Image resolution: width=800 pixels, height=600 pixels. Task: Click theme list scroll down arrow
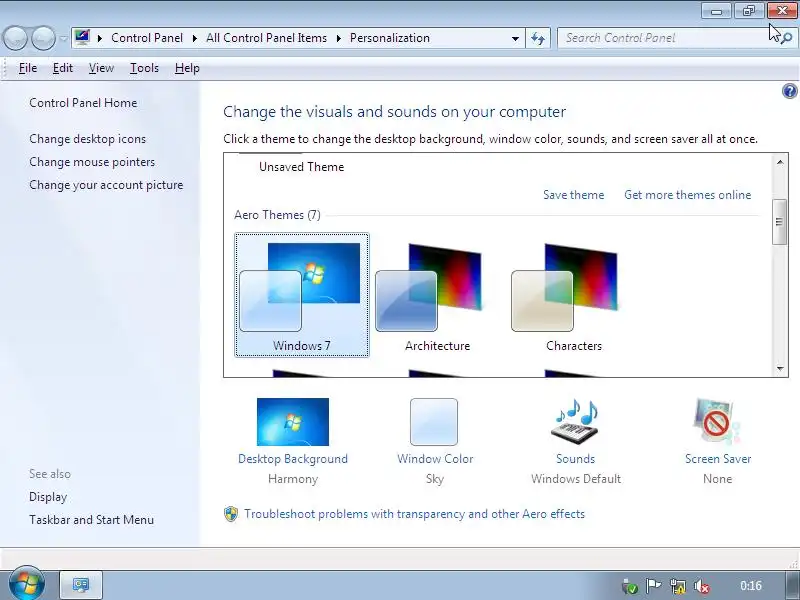(780, 368)
